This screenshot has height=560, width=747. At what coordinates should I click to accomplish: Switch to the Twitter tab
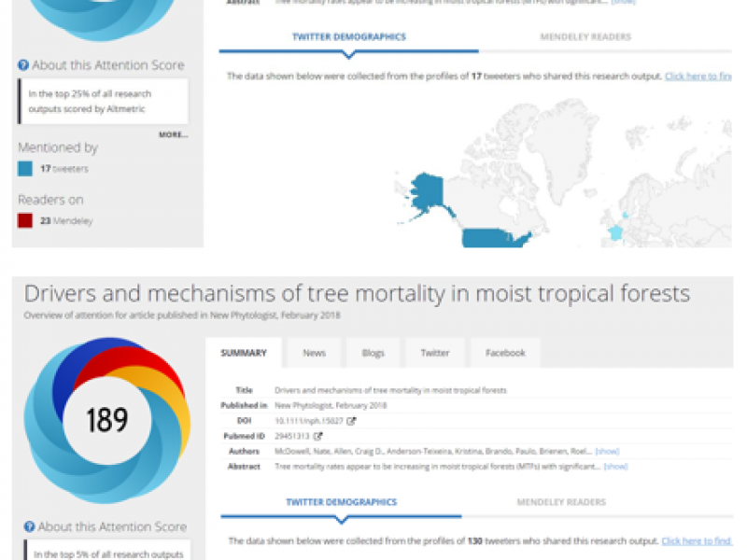click(x=435, y=353)
